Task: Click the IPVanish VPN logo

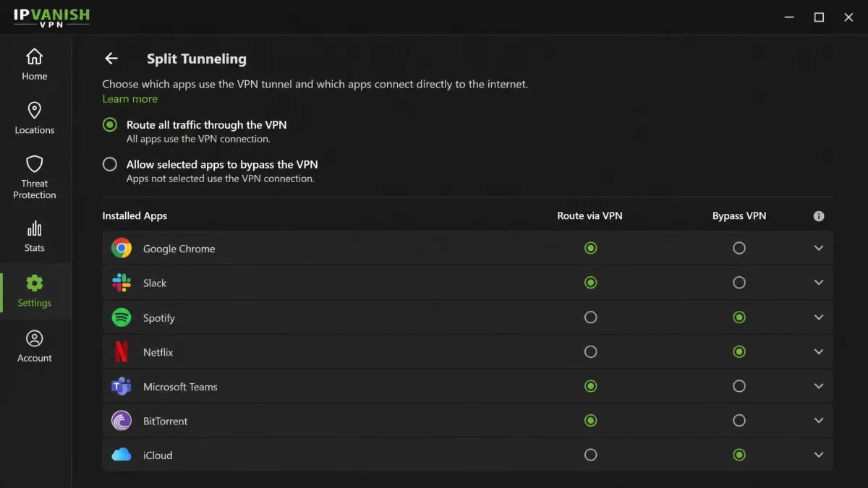Action: tap(51, 17)
